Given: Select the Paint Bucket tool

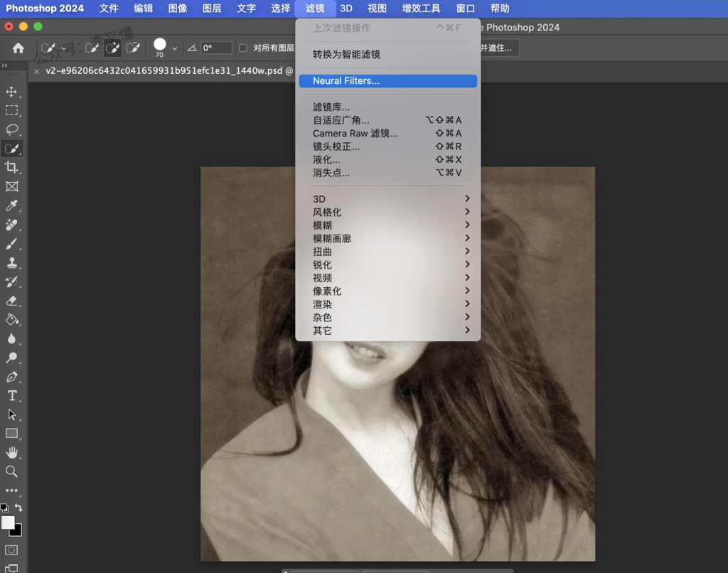Looking at the screenshot, I should [11, 319].
